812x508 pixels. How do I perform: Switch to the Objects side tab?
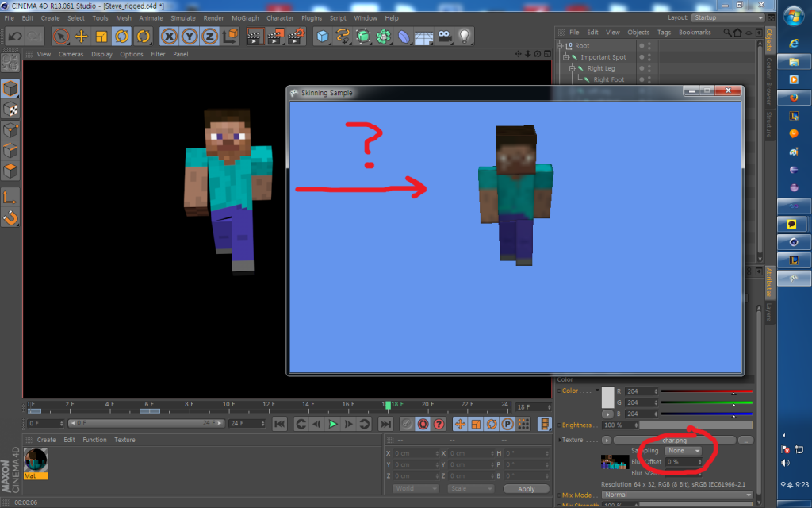(769, 40)
